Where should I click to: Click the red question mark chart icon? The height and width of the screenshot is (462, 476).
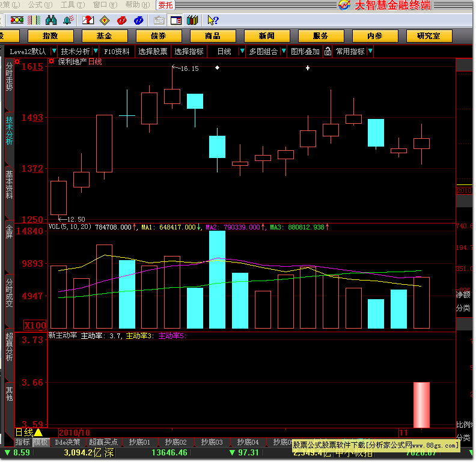[88, 20]
